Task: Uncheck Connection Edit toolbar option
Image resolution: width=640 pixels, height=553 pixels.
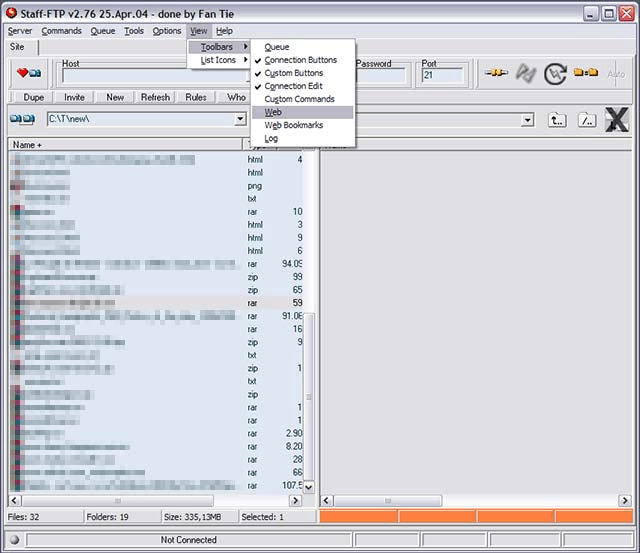Action: (x=293, y=86)
